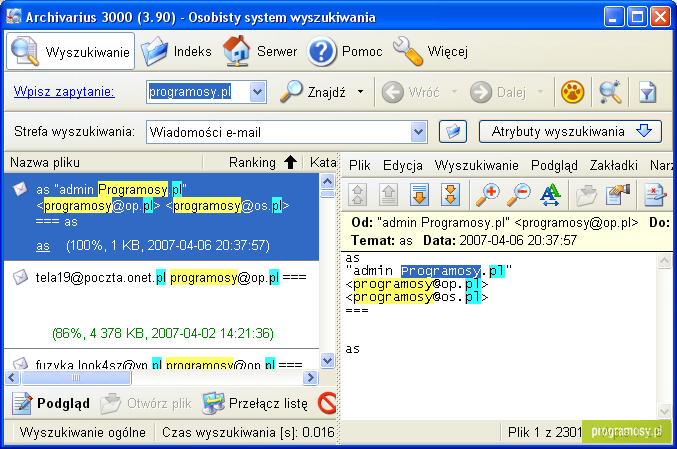Expand Atrybuty wyszukiwania panel
Viewport: 677px width, 449px height.
(x=570, y=131)
